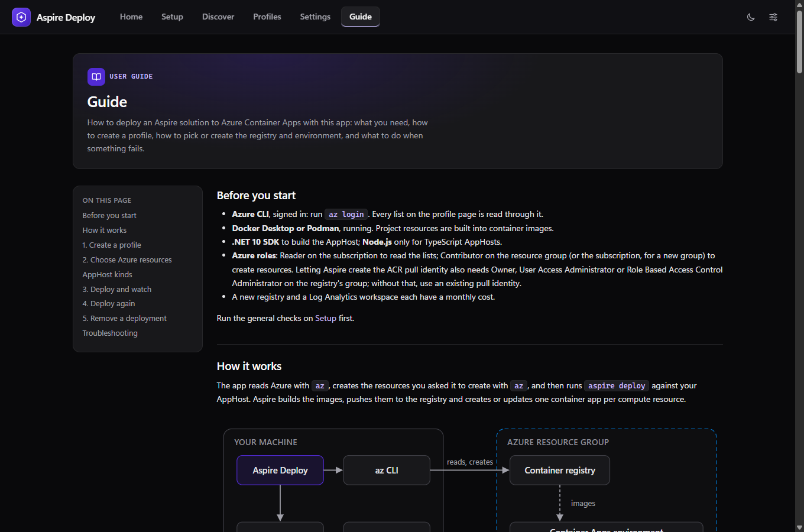This screenshot has height=532, width=804.
Task: Toggle dark mode with the moon icon
Action: pos(751,17)
